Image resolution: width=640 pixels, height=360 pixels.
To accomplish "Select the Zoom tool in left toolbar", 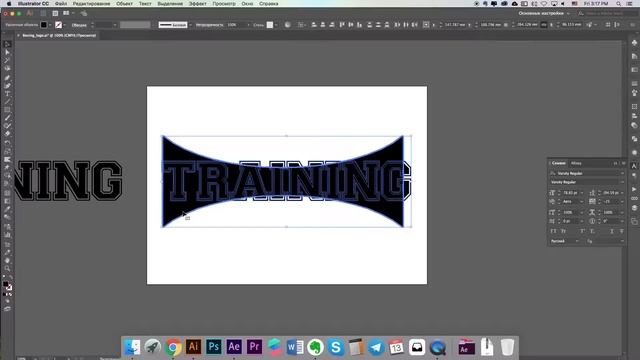I will pos(7,269).
